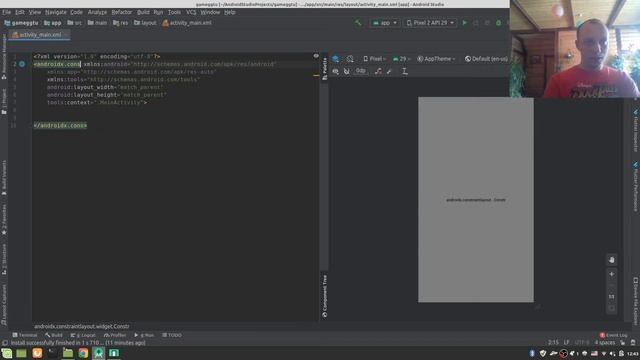Image resolution: width=640 pixels, height=360 pixels.
Task: Open the Logcat tool window
Action: click(83, 335)
